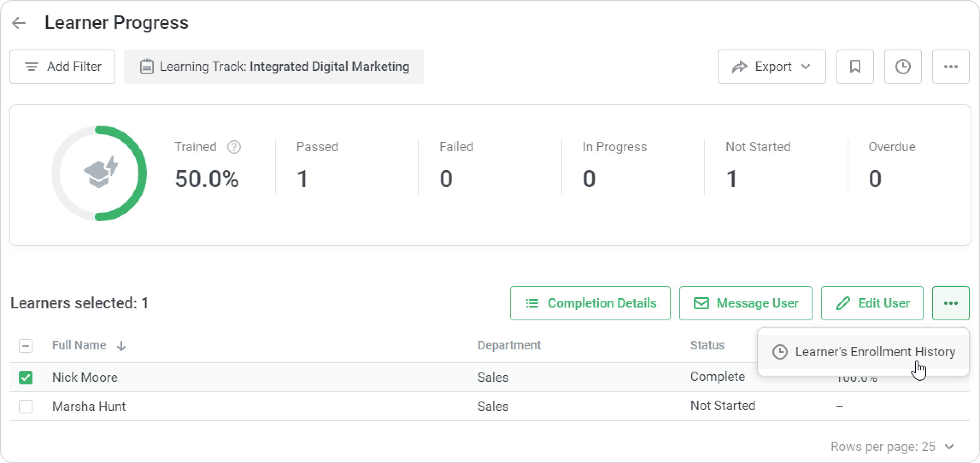The width and height of the screenshot is (980, 463).
Task: Click the green trained progress ring
Action: 141,173
